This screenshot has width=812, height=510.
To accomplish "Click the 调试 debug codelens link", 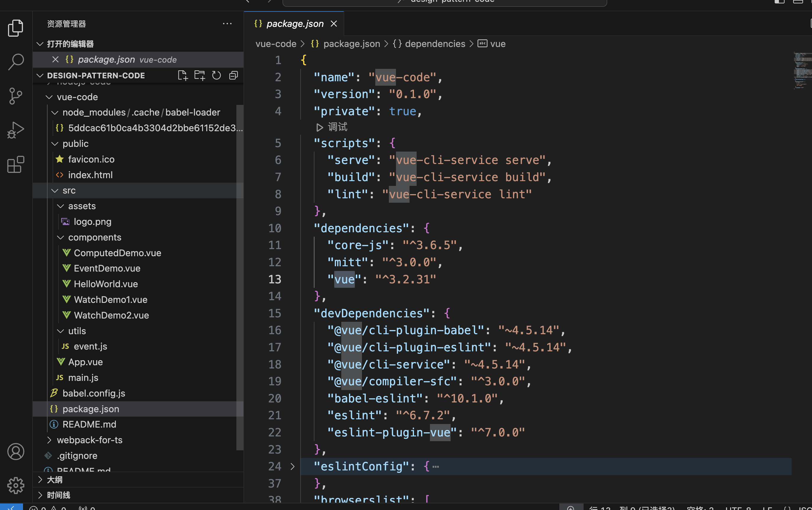I will click(x=337, y=127).
